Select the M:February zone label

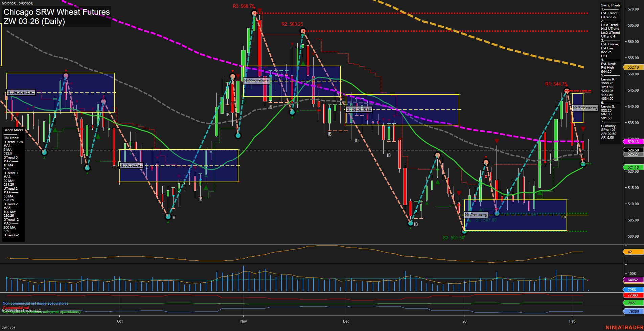pos(585,108)
